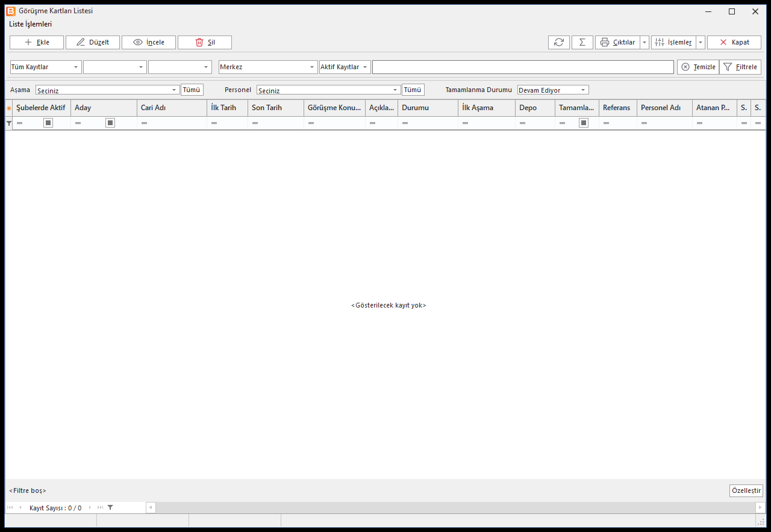The height and width of the screenshot is (532, 771).
Task: Add a new record with Ekle
Action: (37, 42)
